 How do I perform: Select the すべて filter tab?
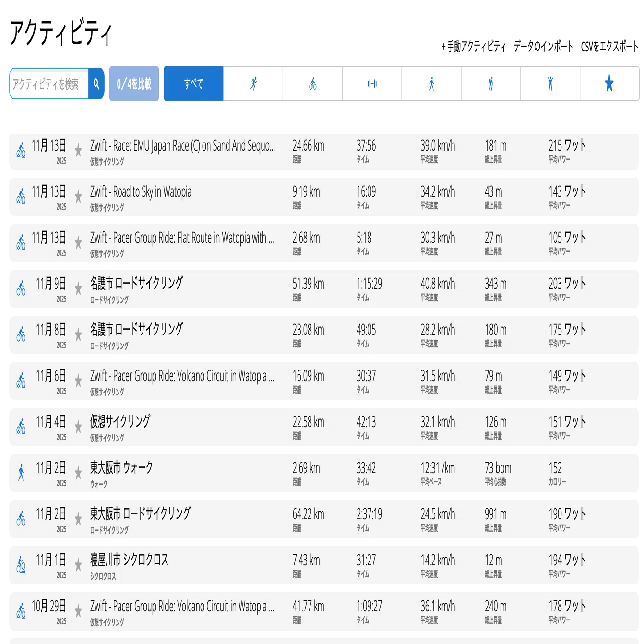pyautogui.click(x=193, y=83)
